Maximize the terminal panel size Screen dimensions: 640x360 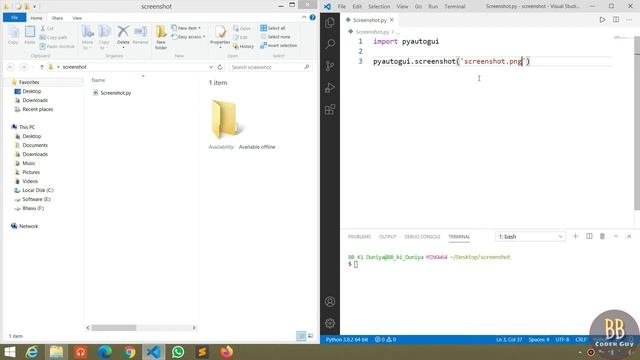pyautogui.click(x=616, y=236)
